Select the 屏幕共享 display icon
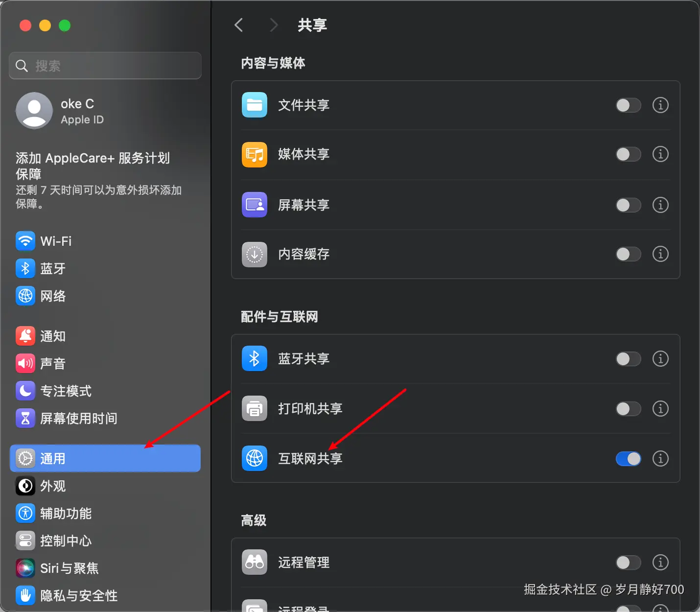Image resolution: width=700 pixels, height=612 pixels. pos(254,205)
